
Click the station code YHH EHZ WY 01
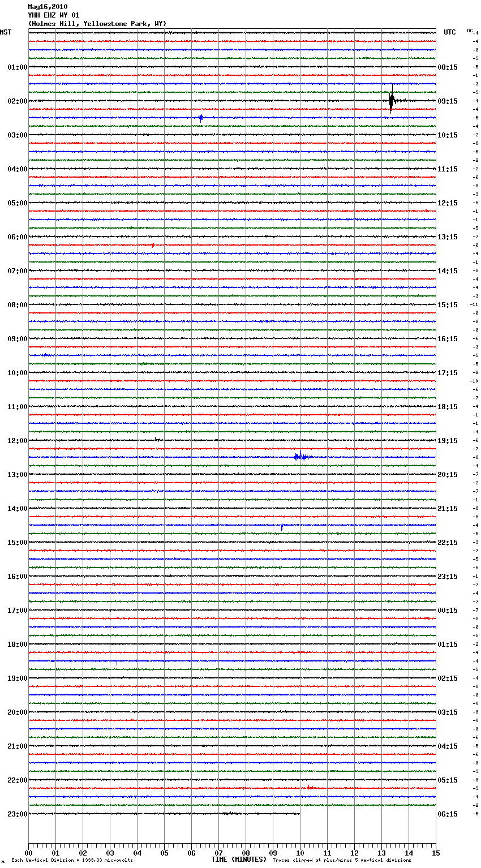pos(54,15)
